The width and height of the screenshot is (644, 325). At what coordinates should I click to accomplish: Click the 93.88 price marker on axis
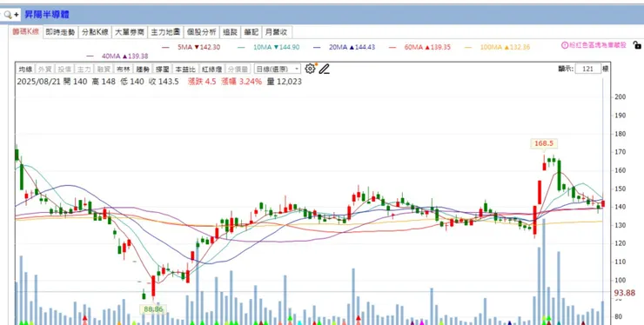coord(625,293)
